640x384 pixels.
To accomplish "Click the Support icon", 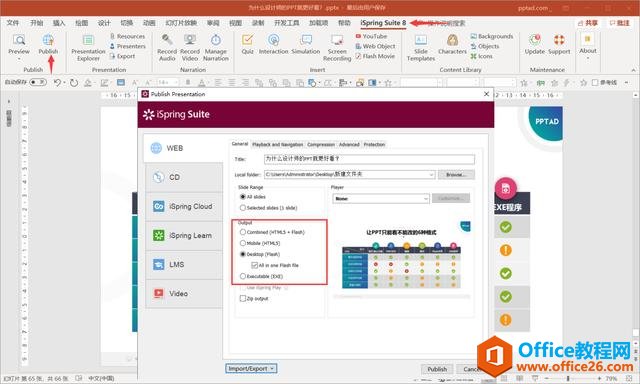I will (x=559, y=44).
